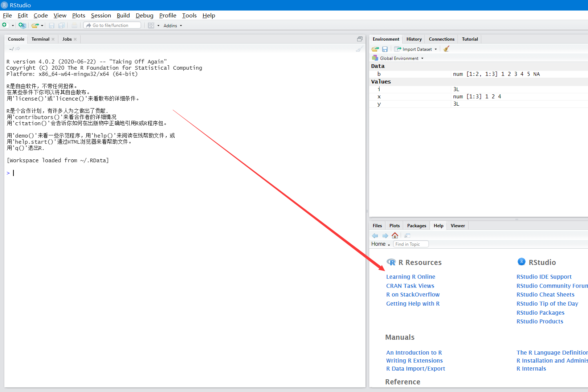588x392 pixels.
Task: Click the view working directory arrow icon
Action: 18,49
